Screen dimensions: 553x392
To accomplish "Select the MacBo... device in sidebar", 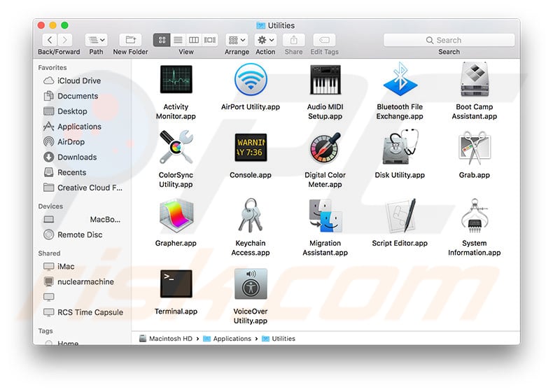I will [82, 220].
